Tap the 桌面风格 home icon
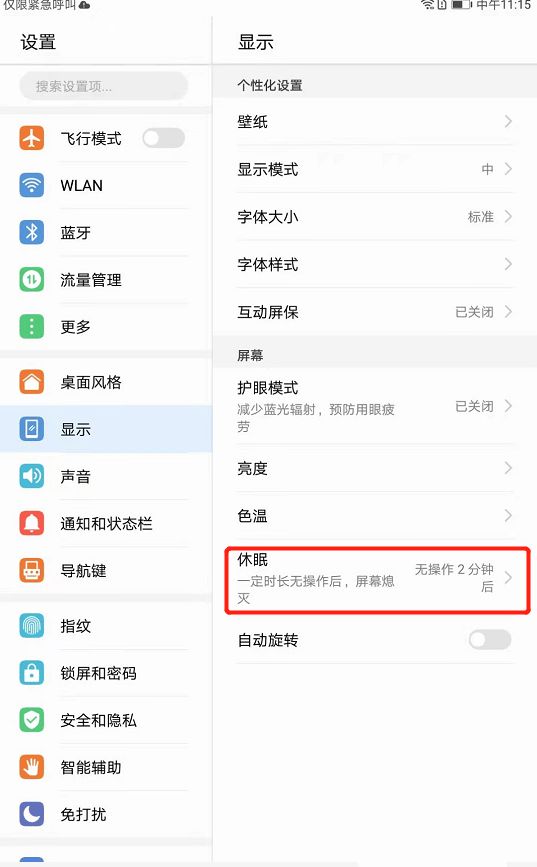The height and width of the screenshot is (867, 537). point(32,382)
